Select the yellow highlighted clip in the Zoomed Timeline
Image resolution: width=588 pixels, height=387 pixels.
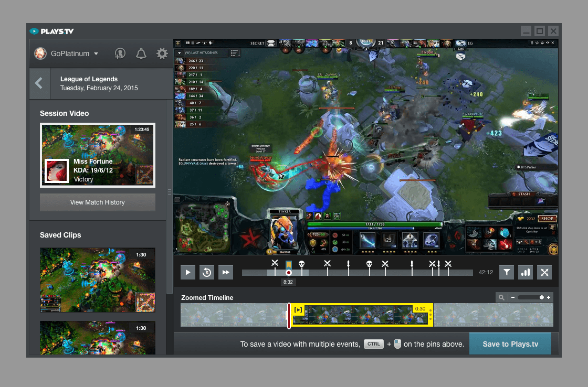362,315
